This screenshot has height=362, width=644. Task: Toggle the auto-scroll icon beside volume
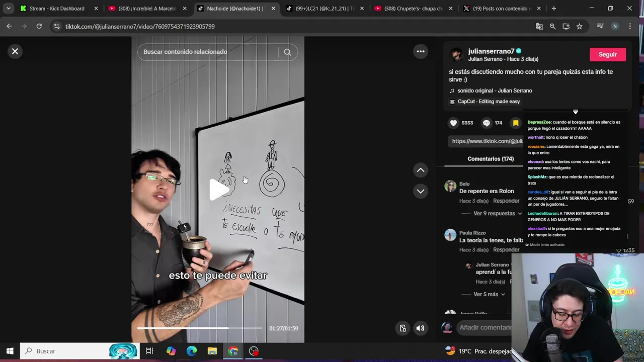(403, 328)
